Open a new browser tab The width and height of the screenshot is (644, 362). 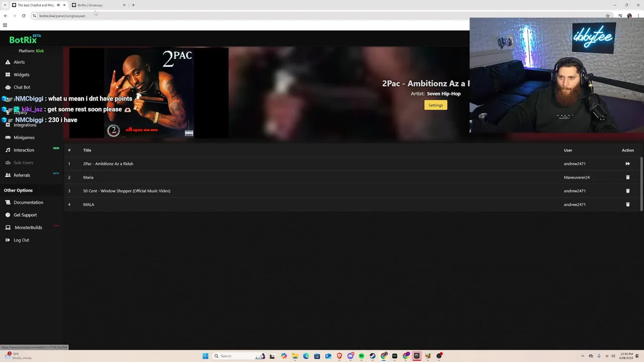(133, 5)
